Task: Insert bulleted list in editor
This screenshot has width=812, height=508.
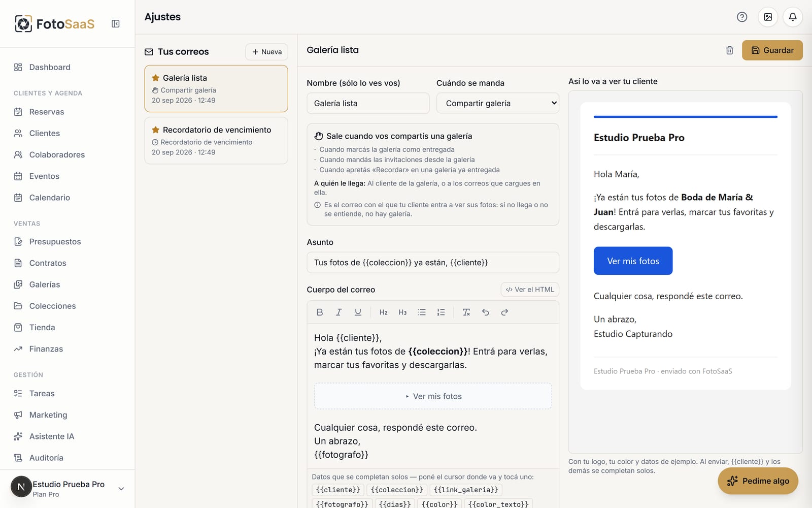Action: click(422, 312)
